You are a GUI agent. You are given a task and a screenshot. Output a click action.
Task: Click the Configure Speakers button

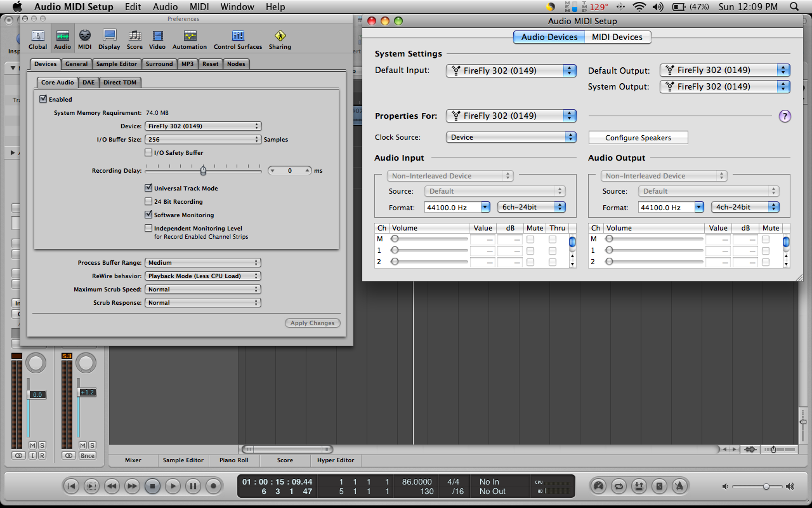click(638, 138)
